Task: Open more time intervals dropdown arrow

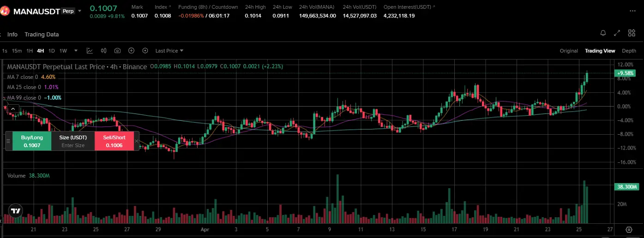Action: pos(76,51)
